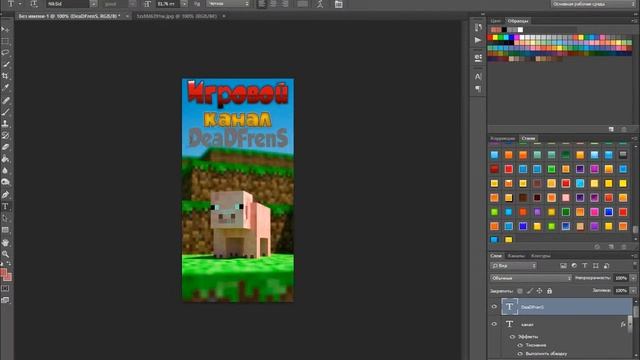Screen dimensions: 640x360
Task: Switch to the Контуры tab
Action: pos(541,256)
